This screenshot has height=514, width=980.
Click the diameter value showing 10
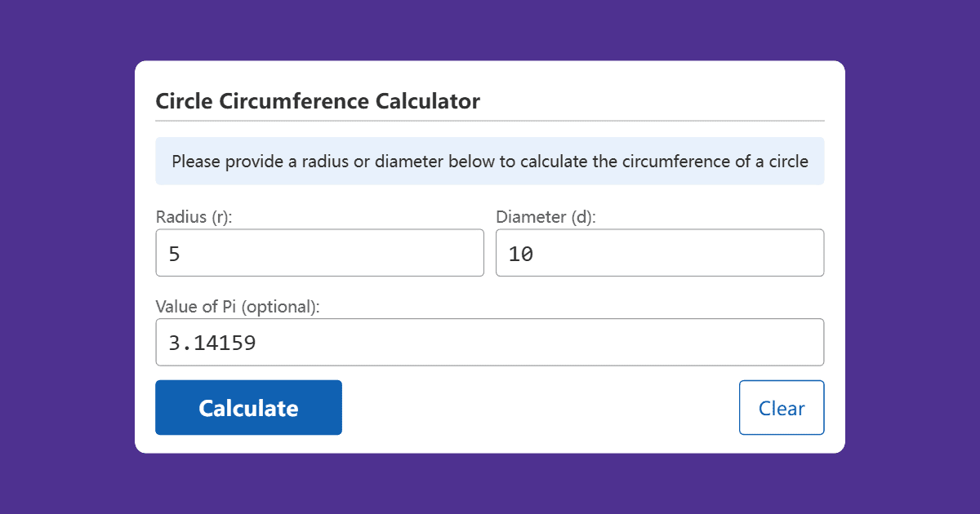click(x=520, y=254)
